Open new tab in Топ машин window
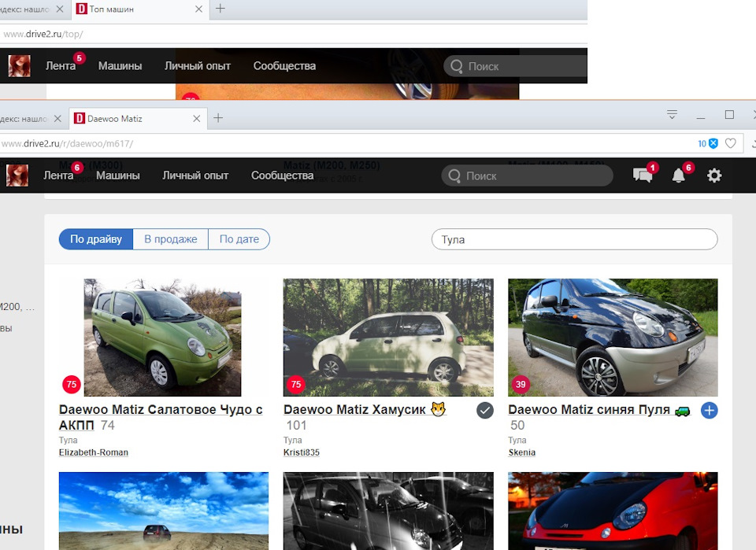The image size is (756, 550). (220, 9)
